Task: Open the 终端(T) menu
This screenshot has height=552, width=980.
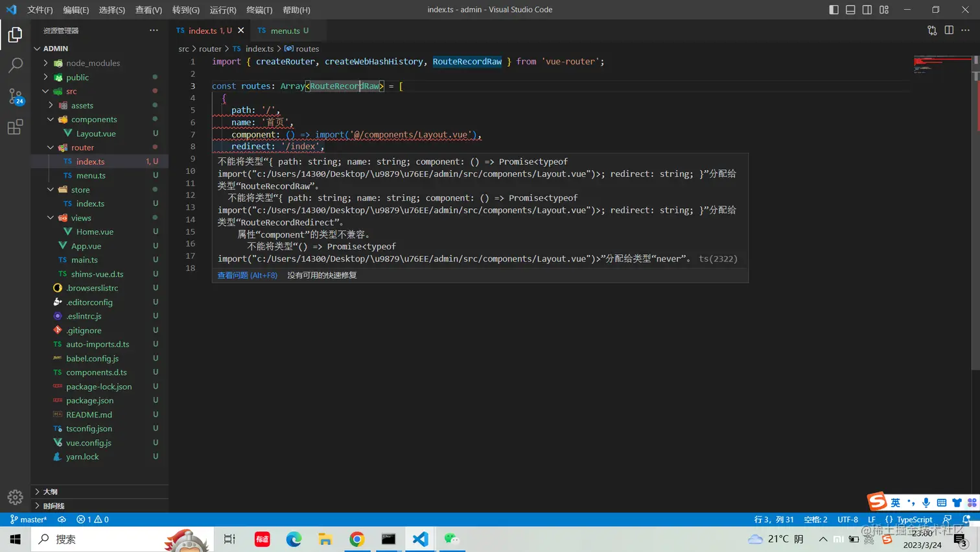Action: (x=259, y=10)
